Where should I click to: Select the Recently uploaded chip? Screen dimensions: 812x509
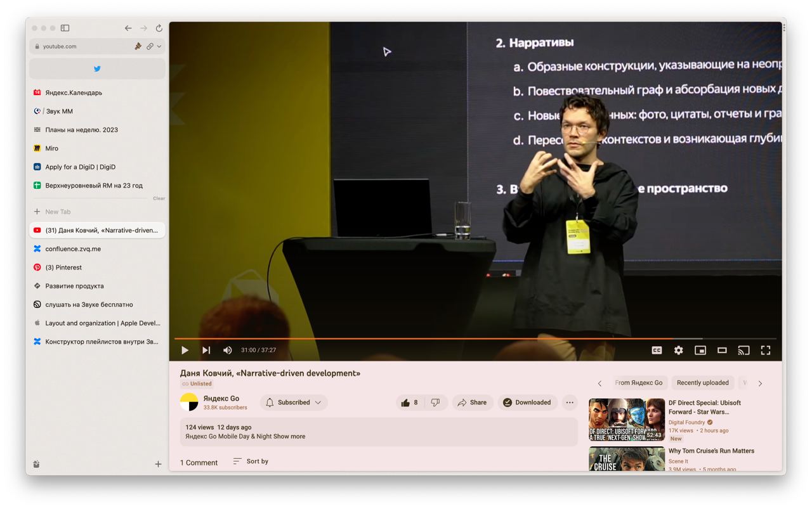coord(703,383)
